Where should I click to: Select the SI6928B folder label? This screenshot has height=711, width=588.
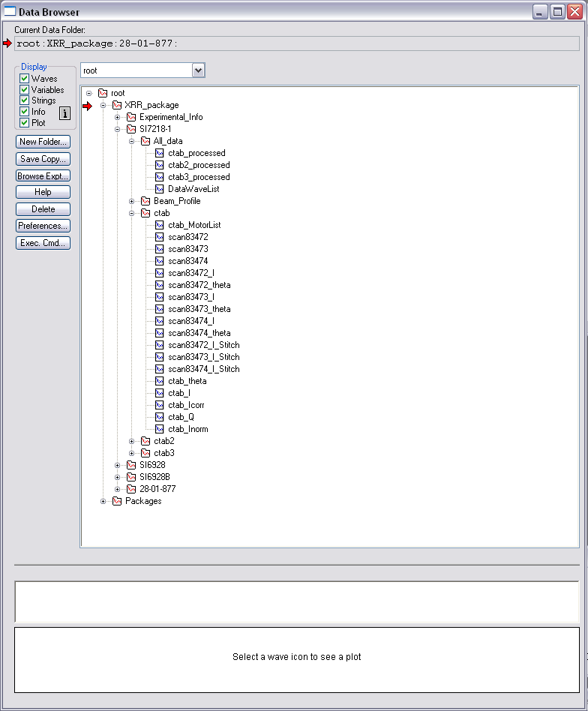coord(154,477)
